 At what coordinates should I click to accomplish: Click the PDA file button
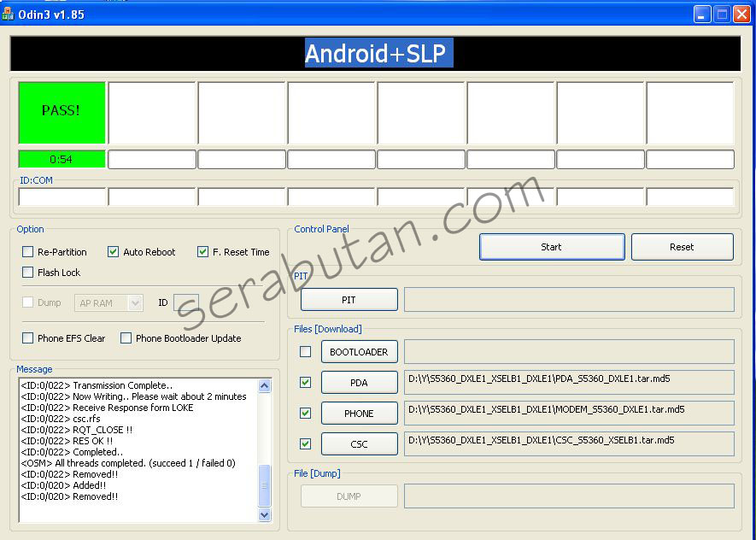click(x=360, y=382)
